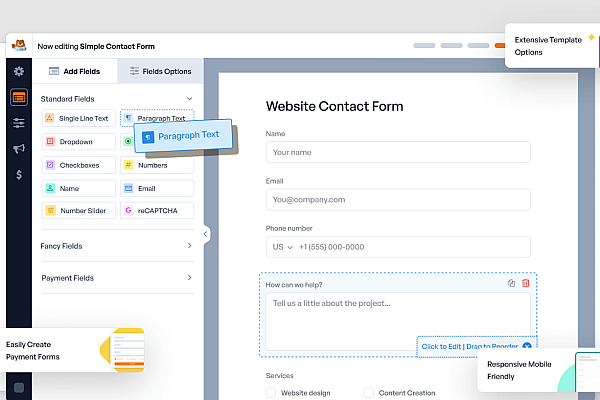Open the Payments dollar icon in sidebar
This screenshot has width=600, height=400.
[19, 175]
